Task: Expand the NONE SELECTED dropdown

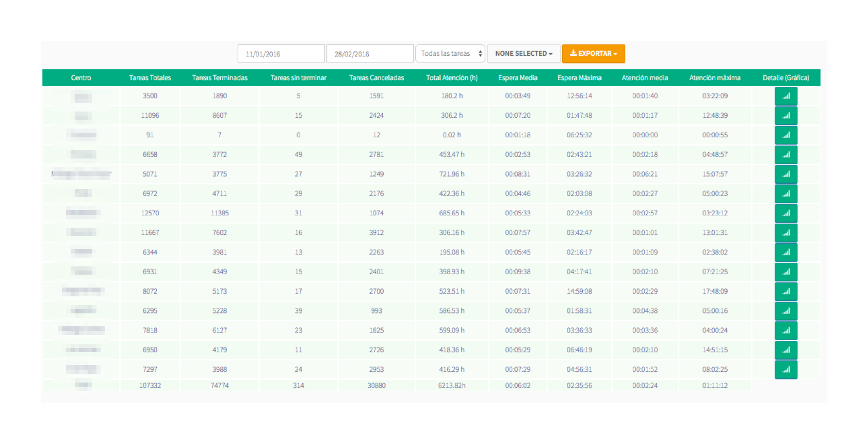Action: click(x=523, y=54)
